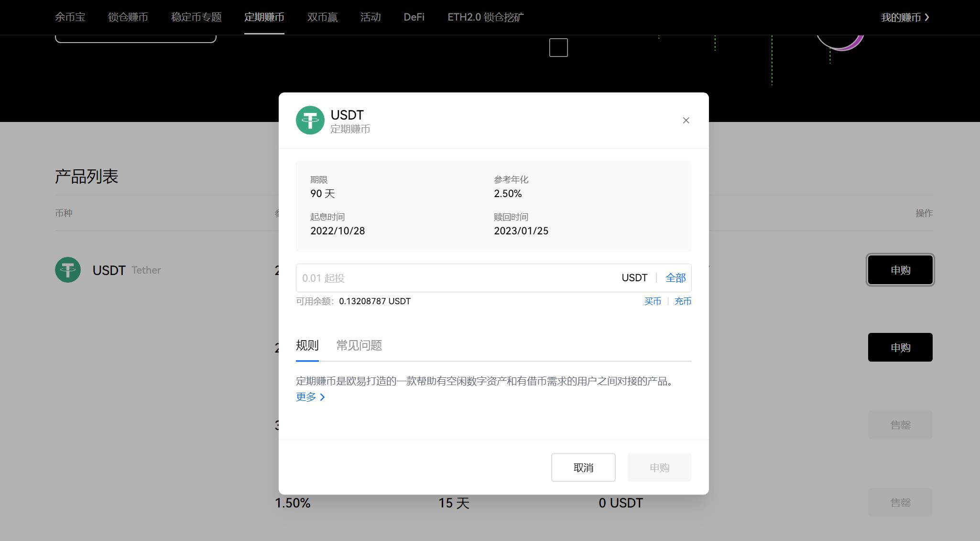
Task: Open 我的赚币 chevron link
Action: [x=904, y=18]
